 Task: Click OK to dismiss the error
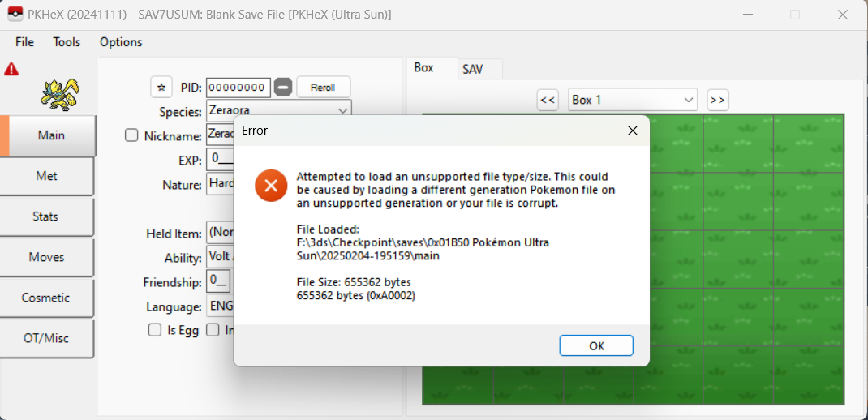(596, 346)
